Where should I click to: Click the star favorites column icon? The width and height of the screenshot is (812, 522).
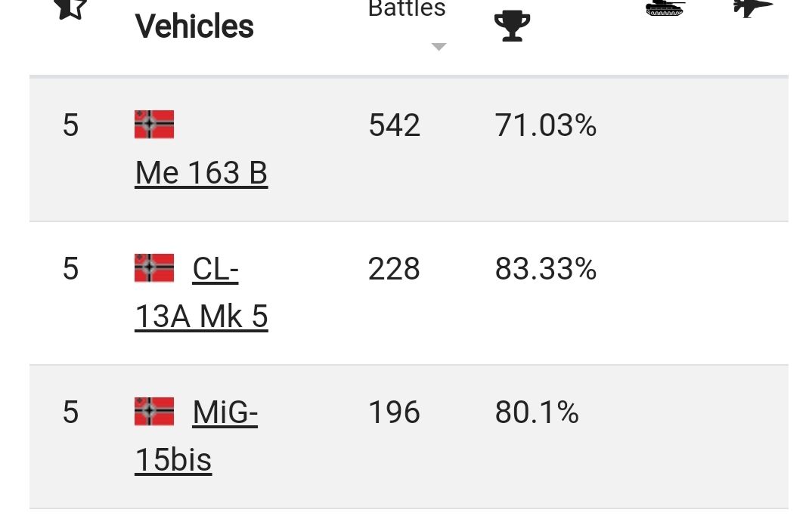(x=70, y=9)
